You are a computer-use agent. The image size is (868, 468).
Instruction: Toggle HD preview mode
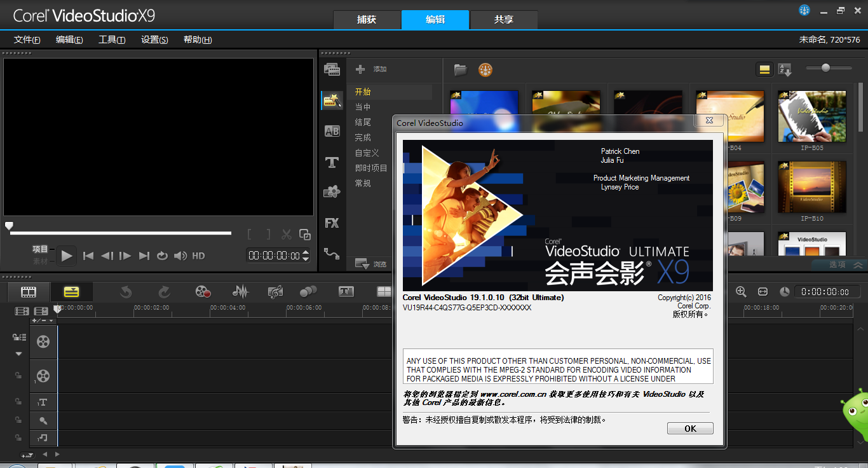point(199,256)
